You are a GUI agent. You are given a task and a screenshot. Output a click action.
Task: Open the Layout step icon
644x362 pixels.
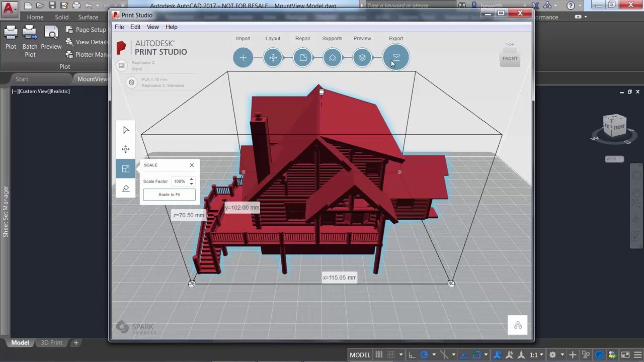(273, 57)
